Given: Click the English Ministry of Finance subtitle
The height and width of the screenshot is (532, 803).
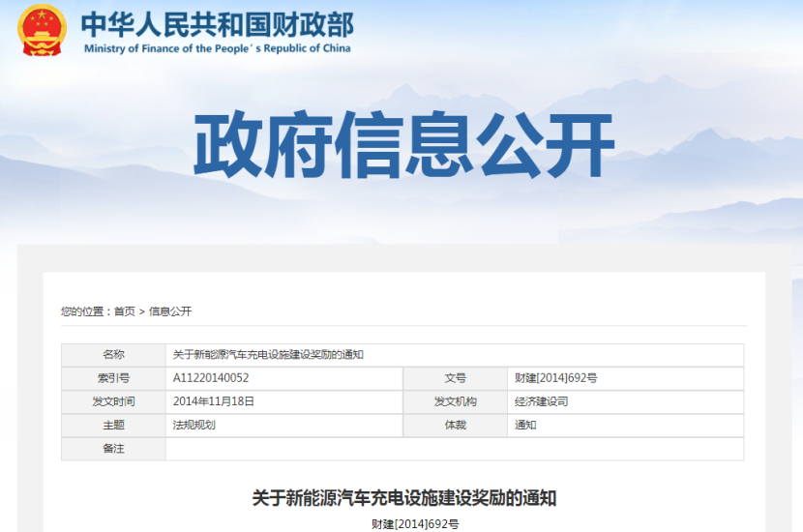Looking at the screenshot, I should click(217, 48).
